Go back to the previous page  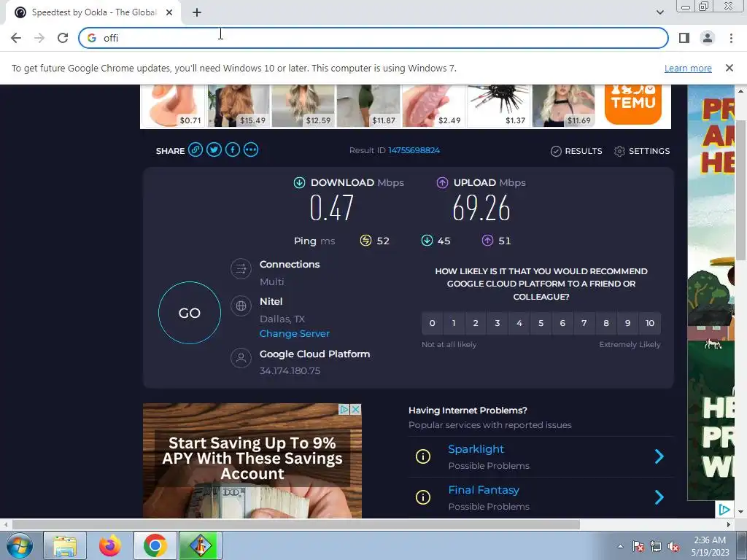[x=16, y=38]
